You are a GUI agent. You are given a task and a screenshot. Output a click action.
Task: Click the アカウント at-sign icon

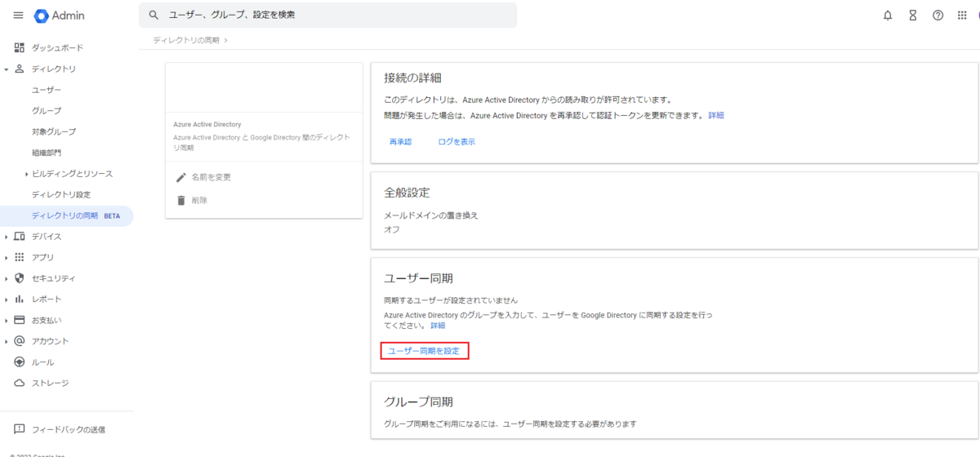pos(20,341)
